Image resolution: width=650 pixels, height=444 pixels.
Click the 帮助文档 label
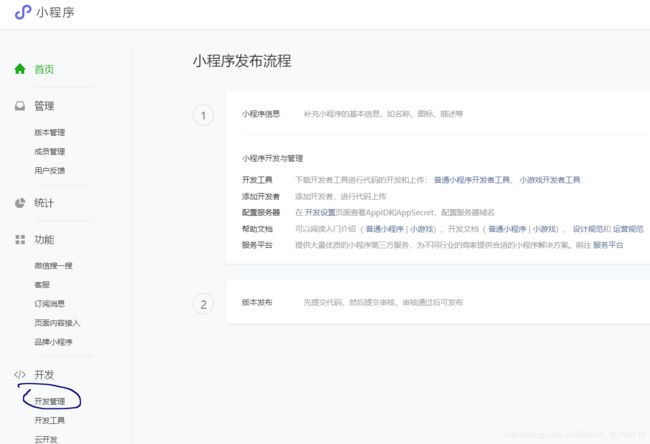(x=257, y=229)
